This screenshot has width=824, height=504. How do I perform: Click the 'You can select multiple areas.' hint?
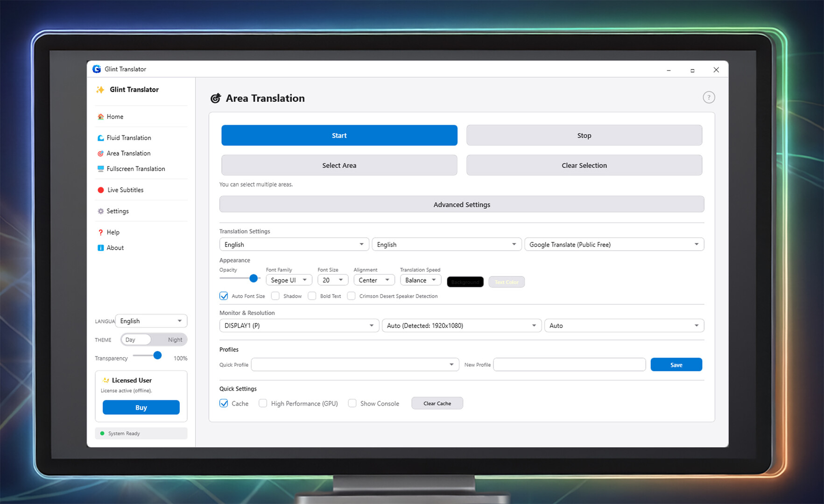coord(256,184)
